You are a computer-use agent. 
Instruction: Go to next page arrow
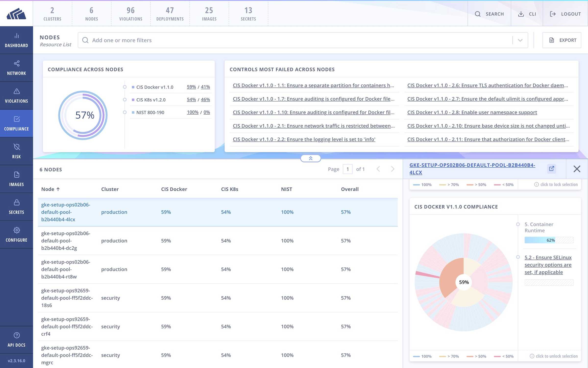pos(393,169)
